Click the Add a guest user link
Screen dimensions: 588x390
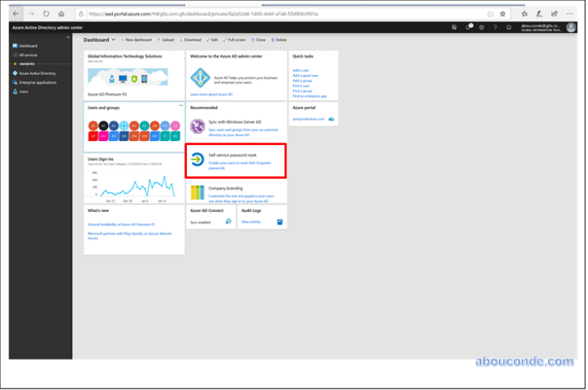[306, 76]
